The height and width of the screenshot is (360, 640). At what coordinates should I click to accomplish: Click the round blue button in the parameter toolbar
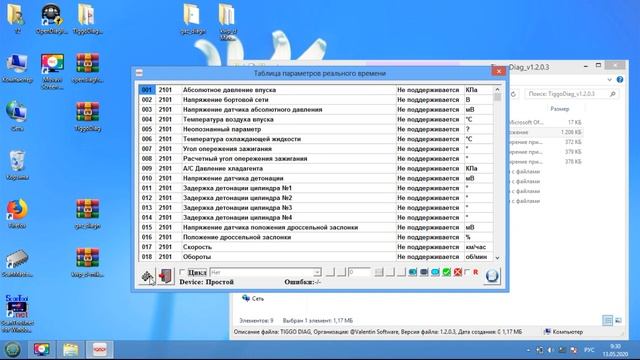tap(492, 276)
